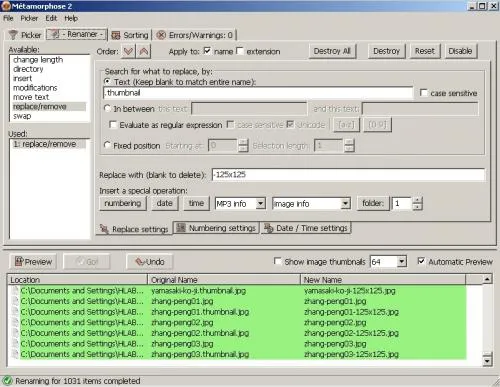Open Date / Time settings tab

pos(306,228)
